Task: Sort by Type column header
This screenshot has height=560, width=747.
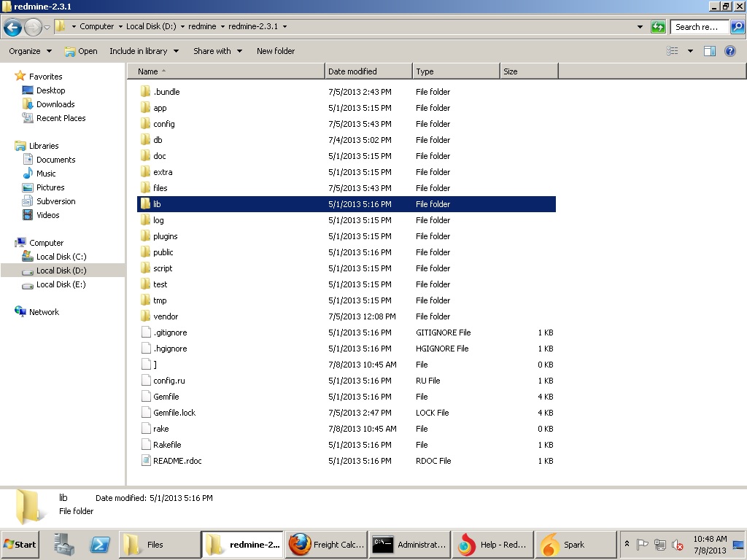Action: 456,71
